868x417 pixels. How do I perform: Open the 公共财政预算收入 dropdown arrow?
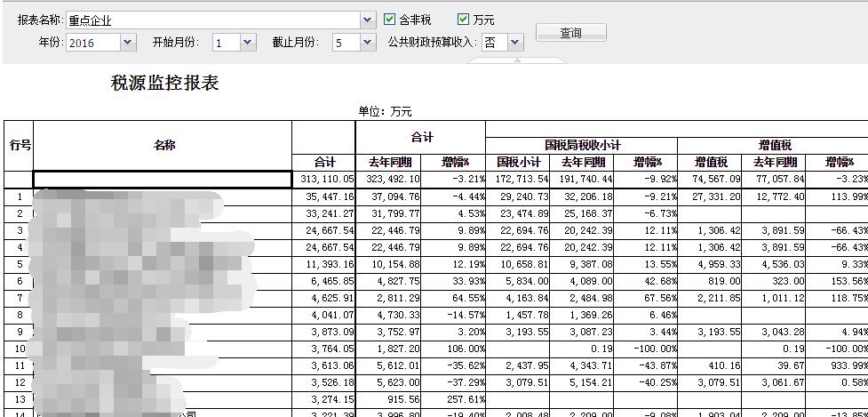[x=515, y=42]
